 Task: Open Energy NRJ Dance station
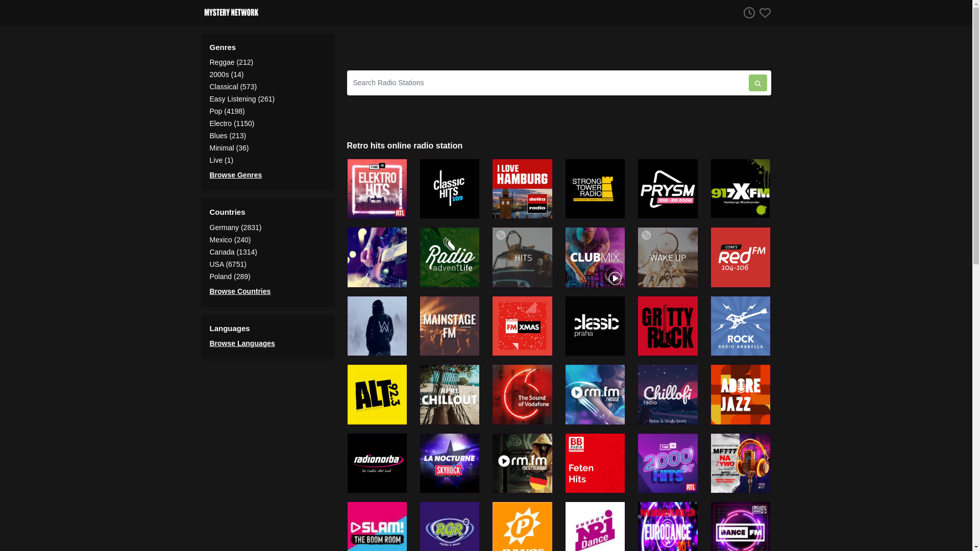pos(595,527)
